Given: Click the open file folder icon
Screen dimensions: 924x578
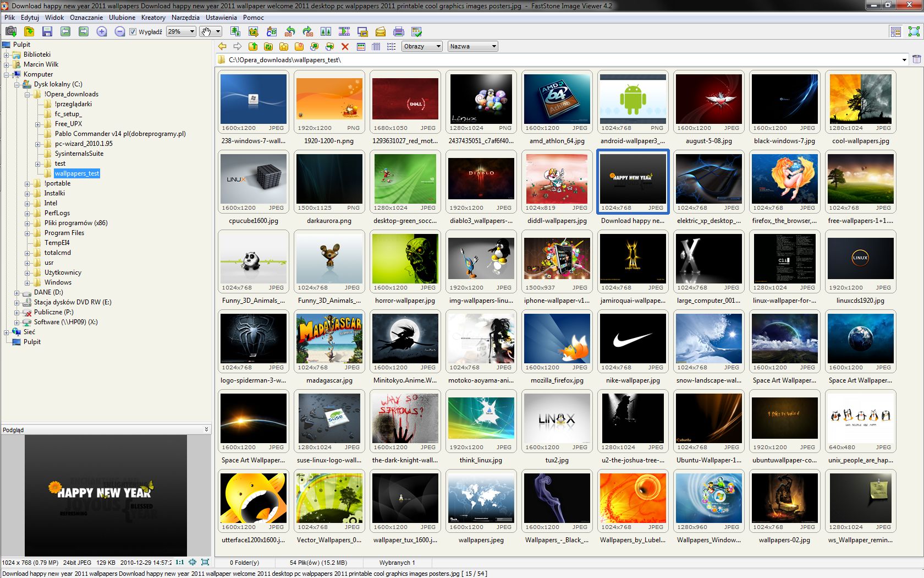Looking at the screenshot, I should 29,32.
